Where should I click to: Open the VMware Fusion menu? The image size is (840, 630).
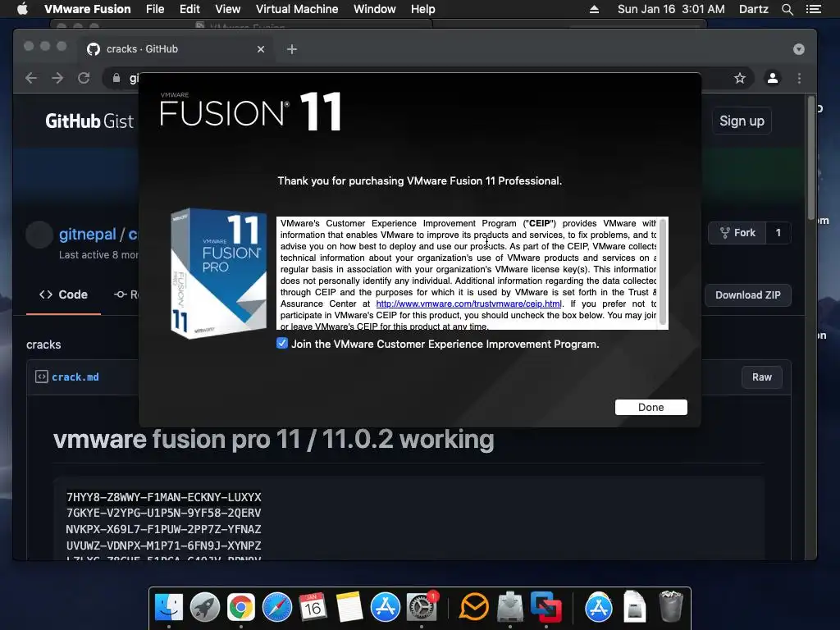pos(87,9)
